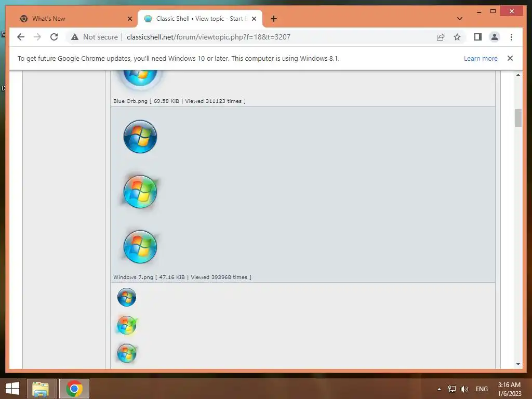Open the Chrome side panel
This screenshot has height=399, width=532.
(478, 37)
